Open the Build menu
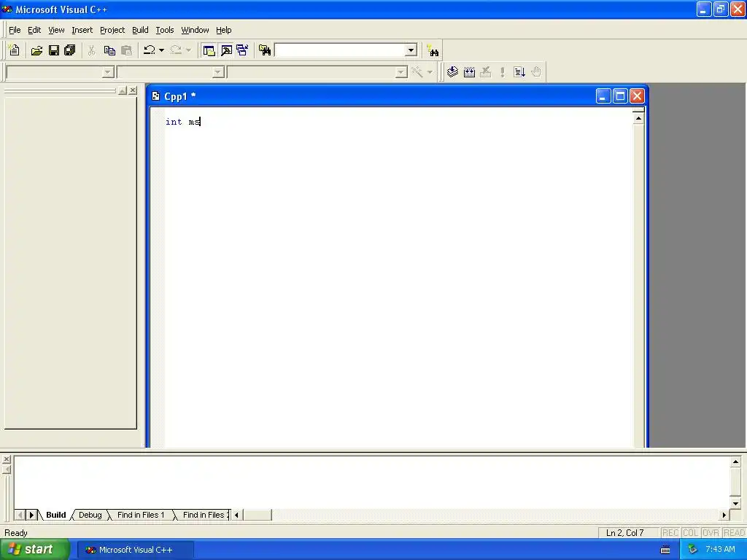This screenshot has width=747, height=560. pyautogui.click(x=140, y=30)
